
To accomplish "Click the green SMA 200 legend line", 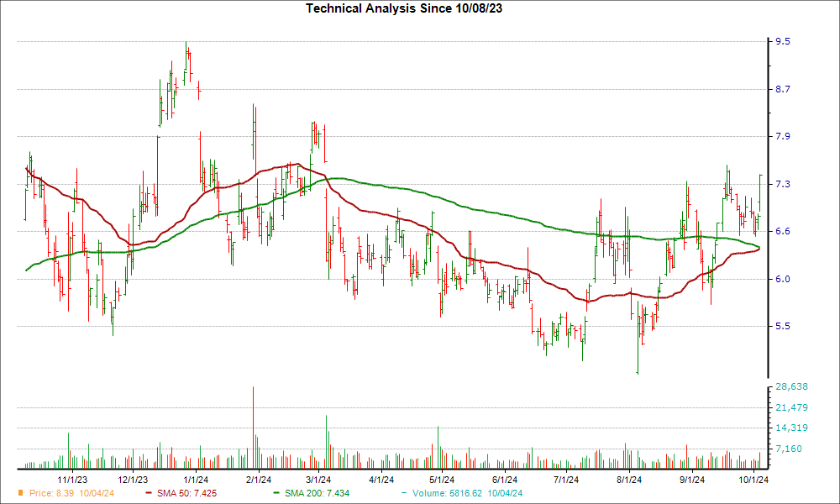I will pos(276,493).
